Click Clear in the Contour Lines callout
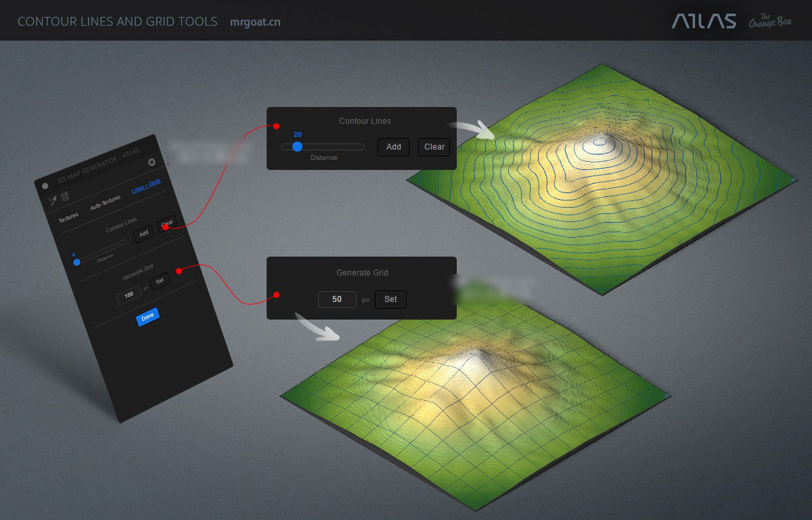This screenshot has height=520, width=812. [434, 147]
